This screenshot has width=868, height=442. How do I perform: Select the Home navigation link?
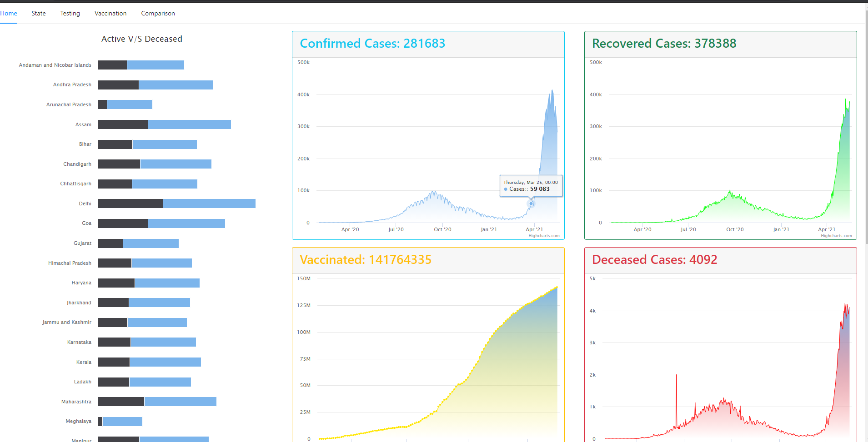9,13
